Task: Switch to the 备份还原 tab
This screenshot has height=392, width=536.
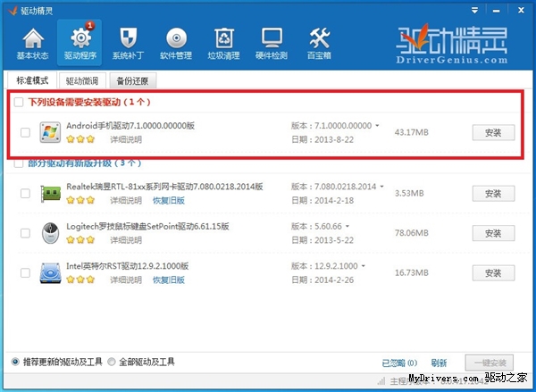Action: (132, 81)
